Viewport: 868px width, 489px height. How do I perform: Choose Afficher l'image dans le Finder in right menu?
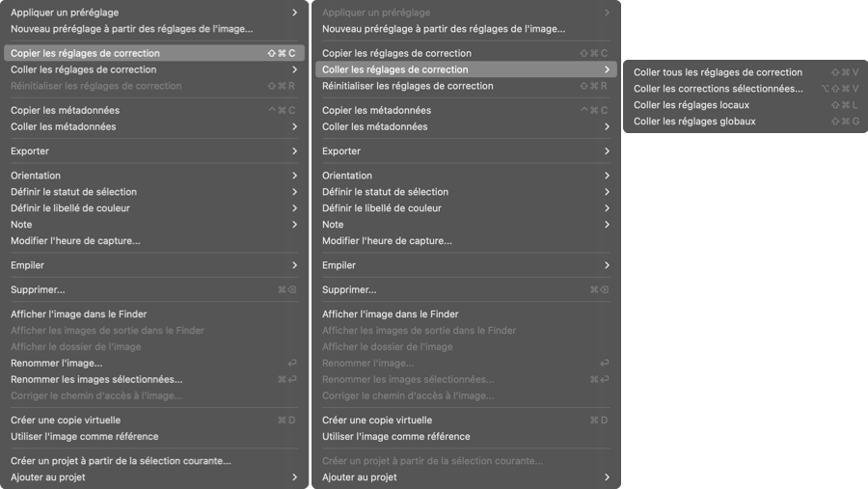466,314
